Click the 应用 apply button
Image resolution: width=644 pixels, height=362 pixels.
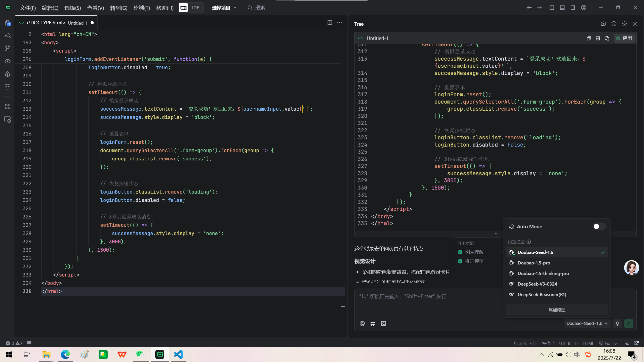click(x=624, y=38)
